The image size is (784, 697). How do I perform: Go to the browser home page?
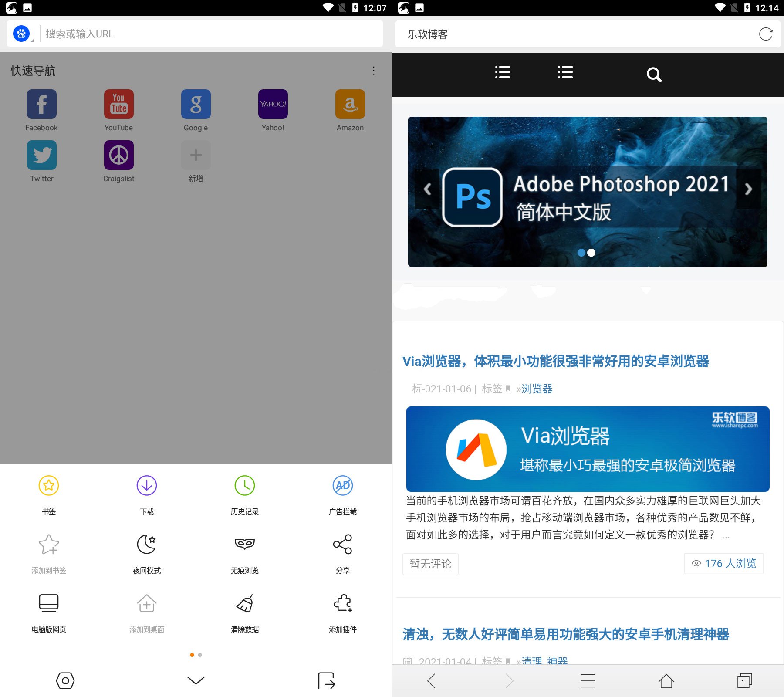[666, 680]
